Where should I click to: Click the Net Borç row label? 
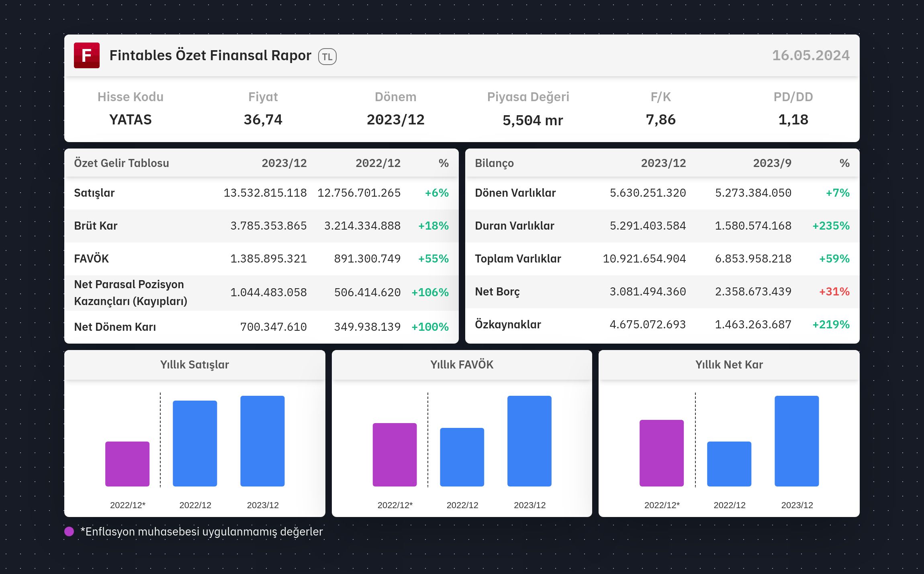(x=497, y=292)
